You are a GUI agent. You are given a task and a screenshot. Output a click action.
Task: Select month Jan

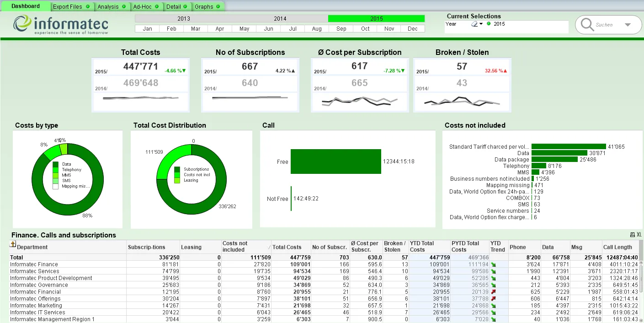[x=147, y=29]
